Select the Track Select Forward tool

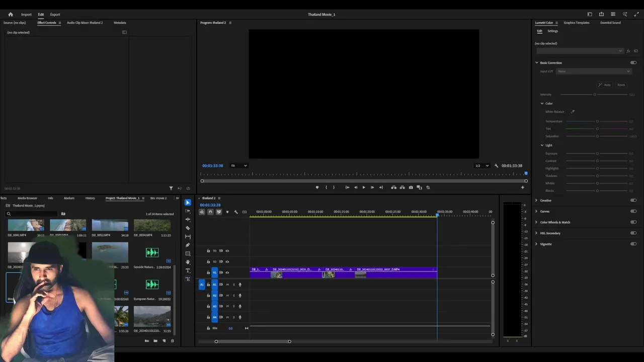pyautogui.click(x=188, y=211)
